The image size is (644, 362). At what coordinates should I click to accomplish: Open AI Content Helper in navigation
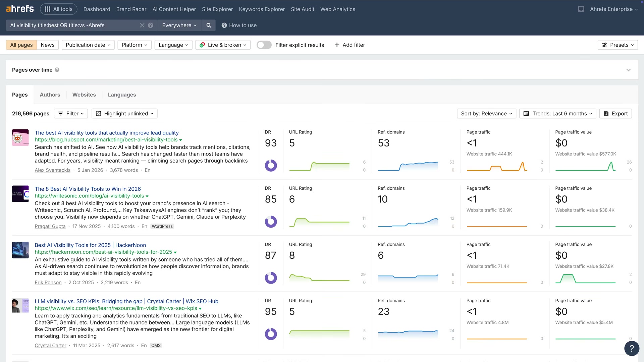[174, 9]
